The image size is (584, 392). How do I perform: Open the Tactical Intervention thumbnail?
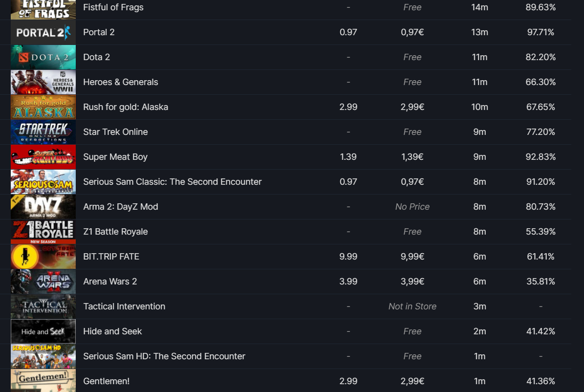tap(43, 306)
